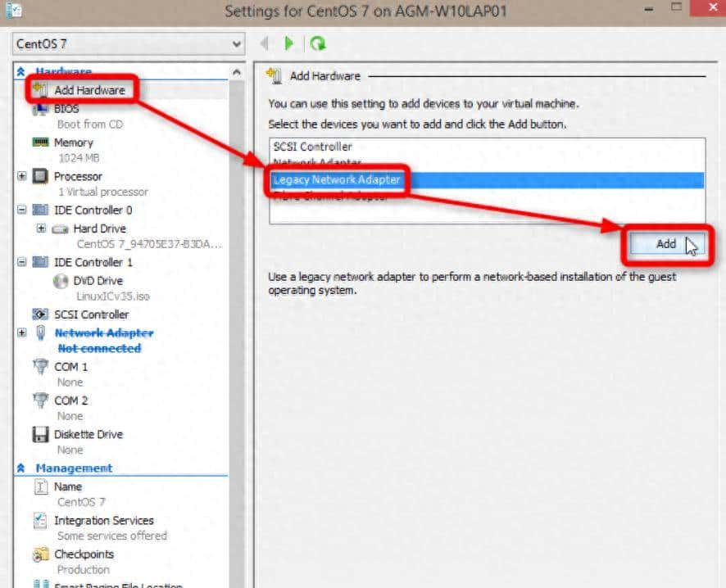Click the grayed Back arrow in toolbar

(x=265, y=43)
